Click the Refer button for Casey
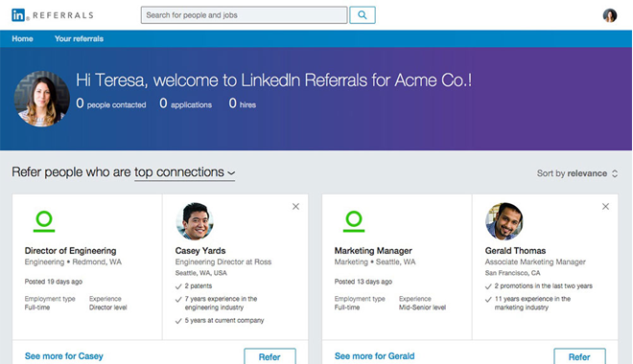 (270, 356)
